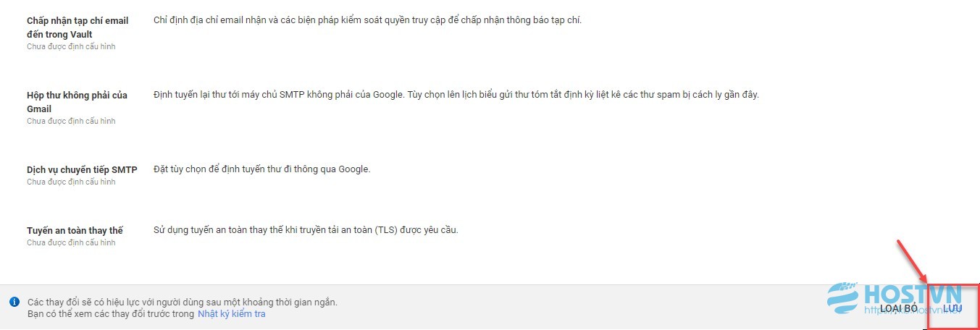The height and width of the screenshot is (330, 980).
Task: Click footer text 'Bạn có thể xem các thay đổi'
Action: point(111,314)
